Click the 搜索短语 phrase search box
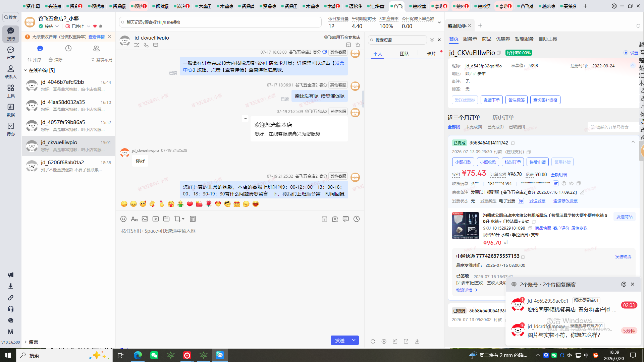The image size is (644, 362). coord(397,40)
